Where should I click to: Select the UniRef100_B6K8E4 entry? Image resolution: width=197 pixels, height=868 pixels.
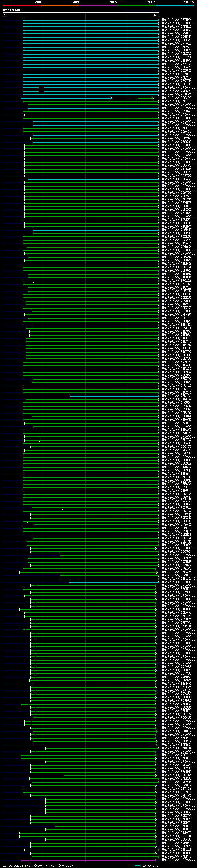(x=176, y=325)
